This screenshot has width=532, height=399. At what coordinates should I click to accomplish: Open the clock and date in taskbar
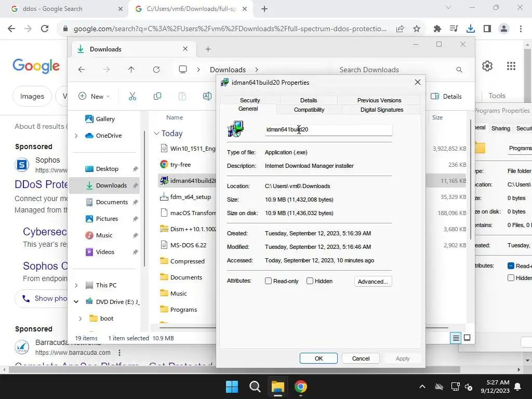tap(495, 387)
